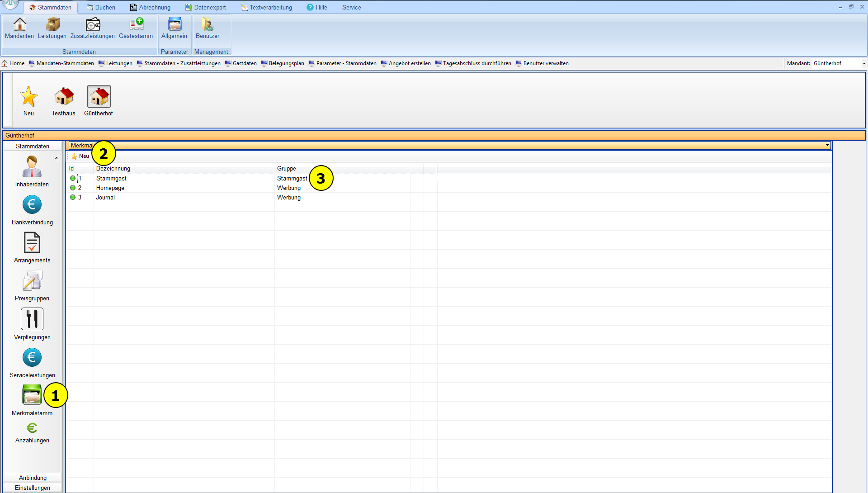Screen dimensions: 868x493
Task: Click the Leistungen box icon
Action: [x=52, y=25]
